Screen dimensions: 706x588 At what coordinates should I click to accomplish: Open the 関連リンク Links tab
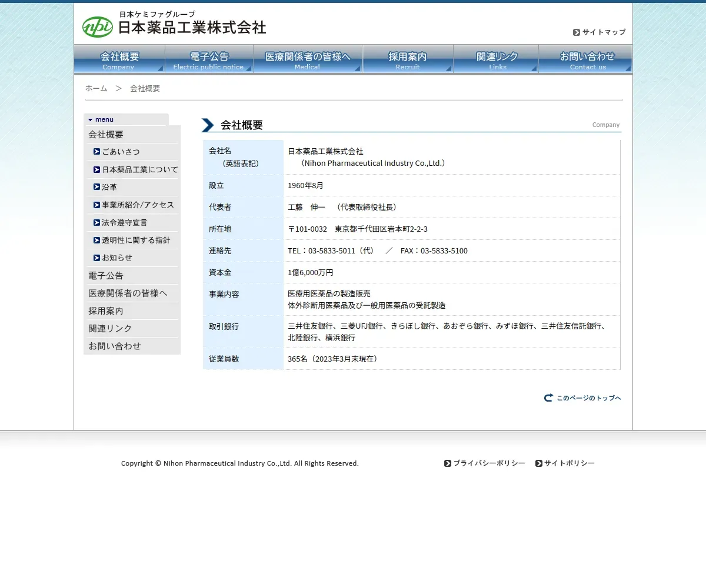pos(496,59)
